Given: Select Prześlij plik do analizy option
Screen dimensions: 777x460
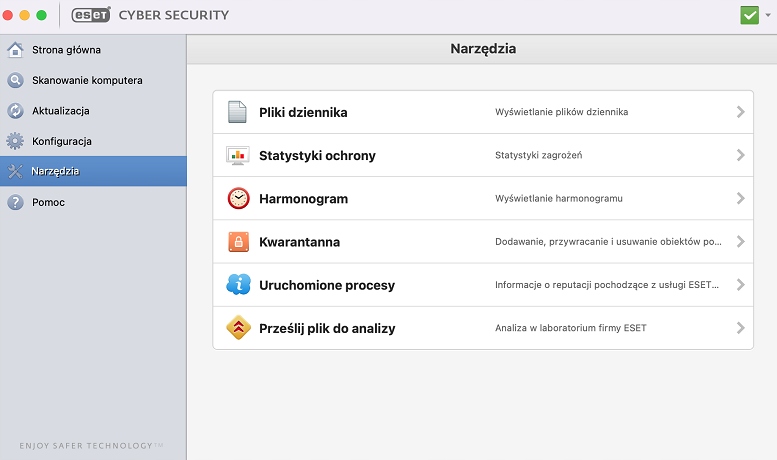Looking at the screenshot, I should click(327, 328).
